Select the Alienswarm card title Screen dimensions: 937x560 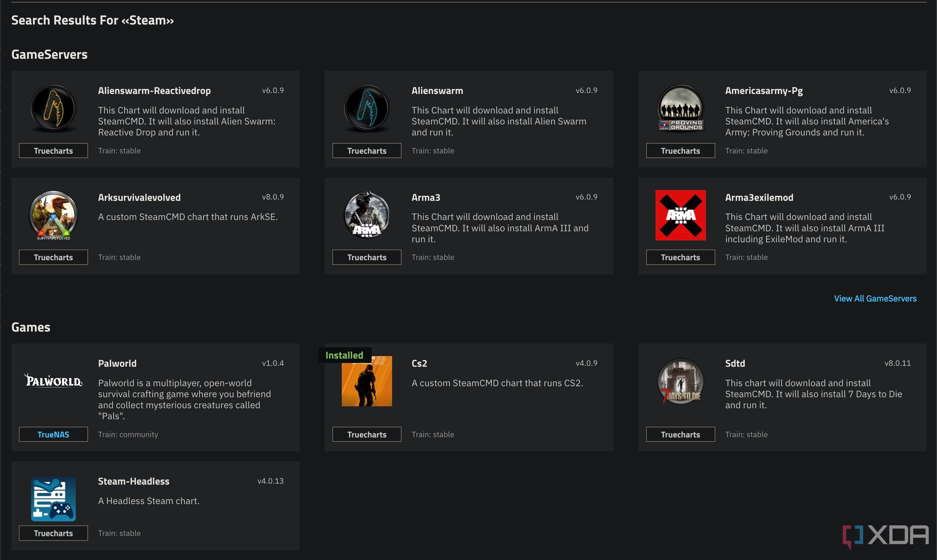click(437, 91)
